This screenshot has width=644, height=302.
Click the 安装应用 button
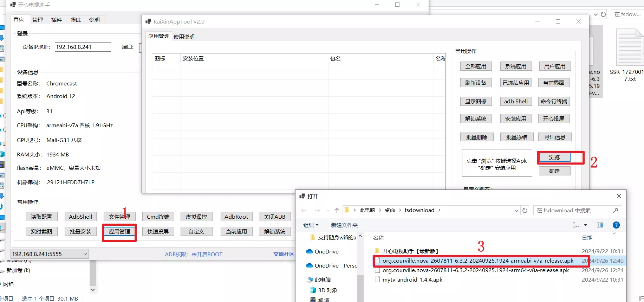pyautogui.click(x=516, y=119)
